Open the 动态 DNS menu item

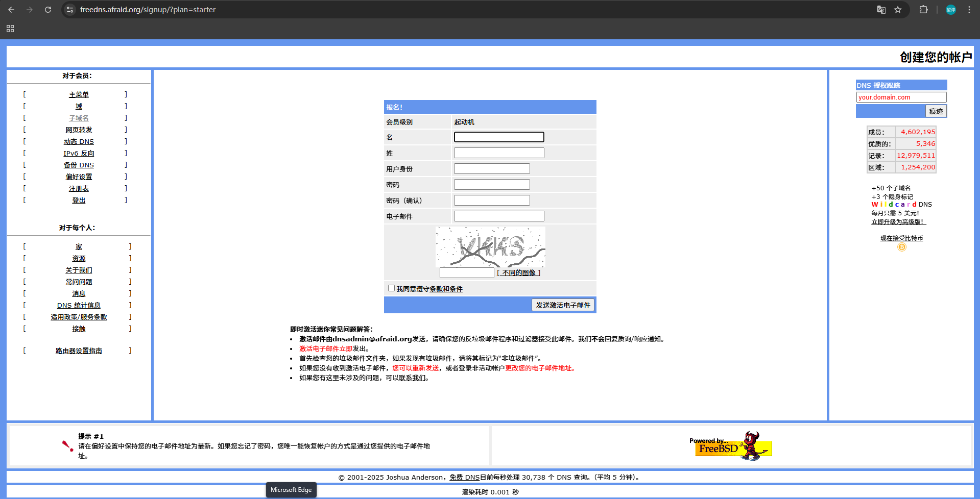click(x=79, y=142)
